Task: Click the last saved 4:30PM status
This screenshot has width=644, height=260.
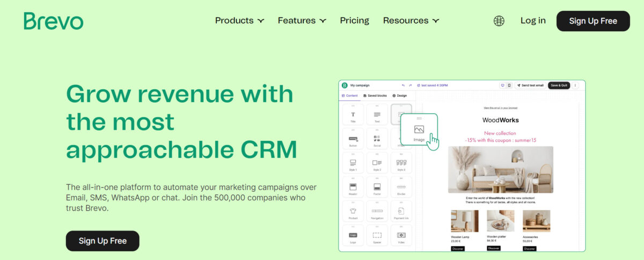Action: [433, 85]
